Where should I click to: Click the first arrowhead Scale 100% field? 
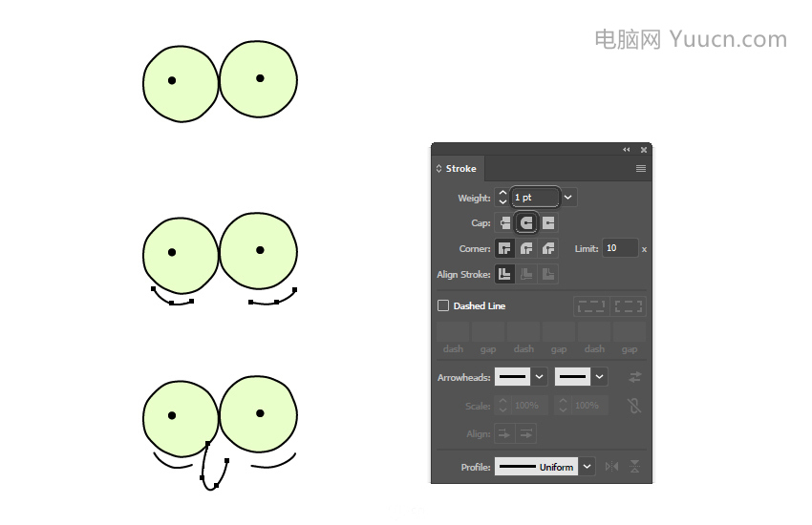coord(529,406)
